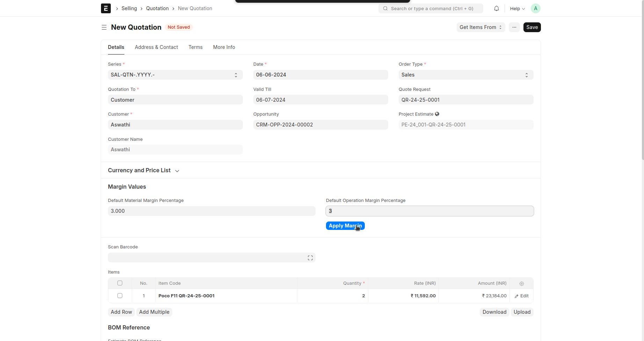Tick the select-all items checkbox in header
This screenshot has width=644, height=341.
tap(120, 283)
